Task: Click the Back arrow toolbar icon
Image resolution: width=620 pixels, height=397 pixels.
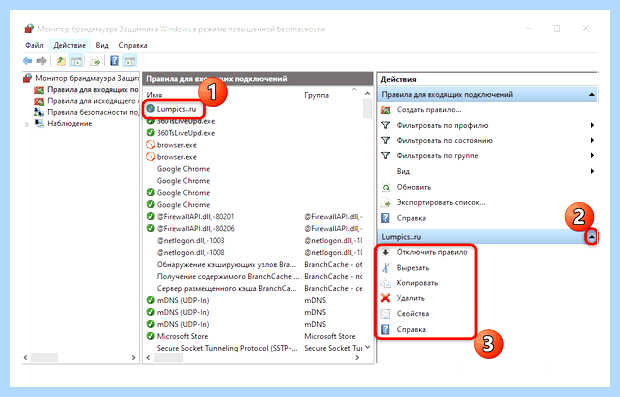Action: click(27, 61)
